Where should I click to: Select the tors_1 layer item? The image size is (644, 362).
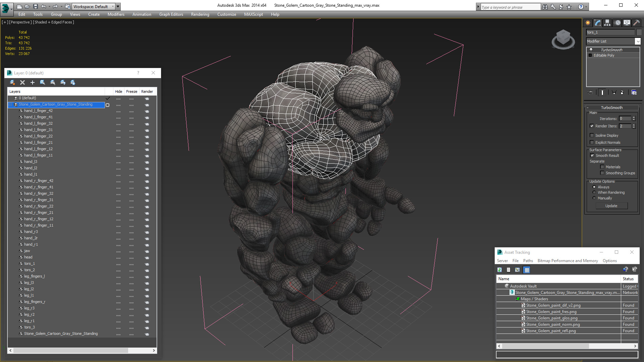30,263
